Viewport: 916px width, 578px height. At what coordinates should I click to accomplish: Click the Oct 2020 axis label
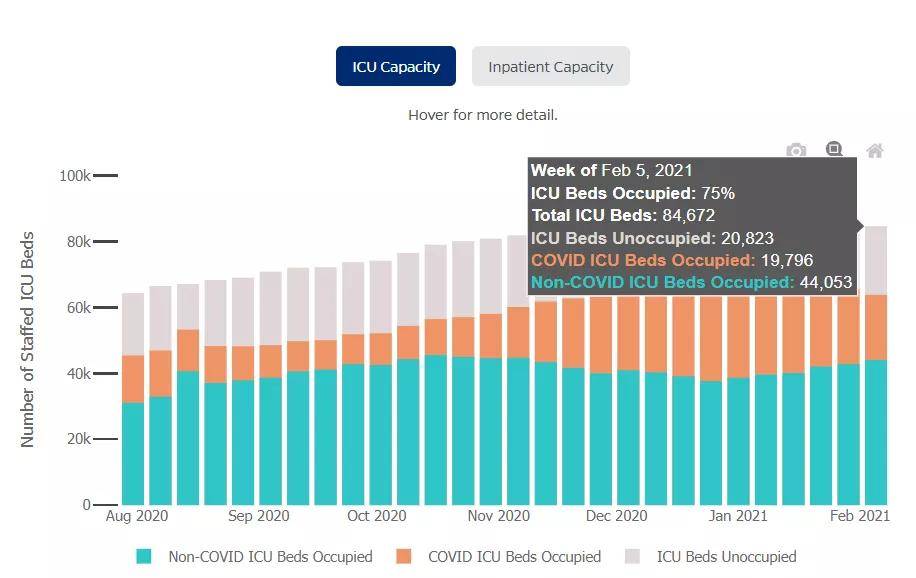pyautogui.click(x=376, y=516)
